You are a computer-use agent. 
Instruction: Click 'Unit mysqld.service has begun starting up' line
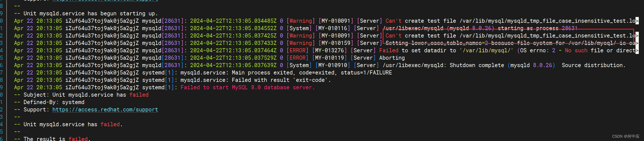coord(86,13)
